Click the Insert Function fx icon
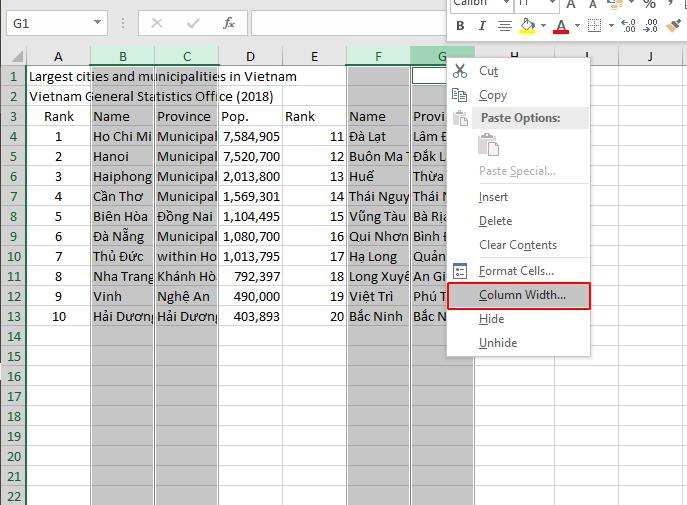The image size is (687, 505). click(x=229, y=22)
